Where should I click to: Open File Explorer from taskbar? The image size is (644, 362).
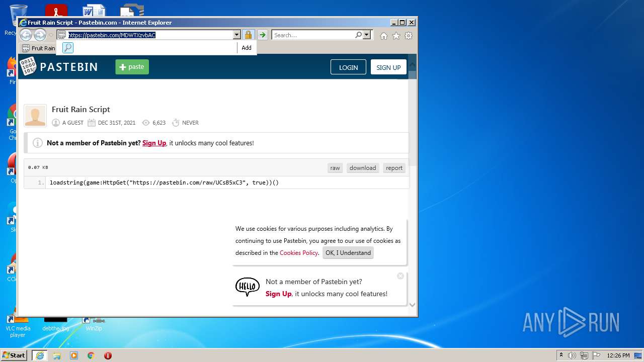[57, 355]
